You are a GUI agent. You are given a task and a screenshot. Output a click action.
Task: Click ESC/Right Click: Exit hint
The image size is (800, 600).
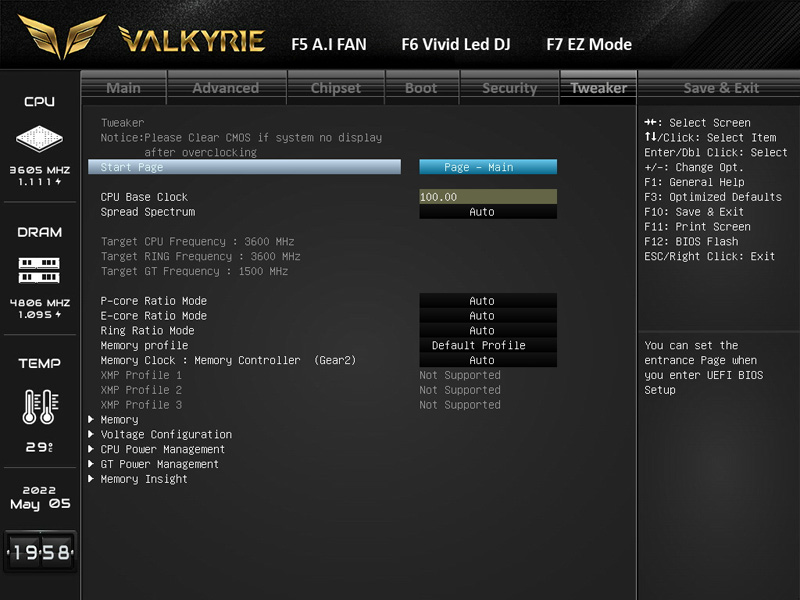709,256
